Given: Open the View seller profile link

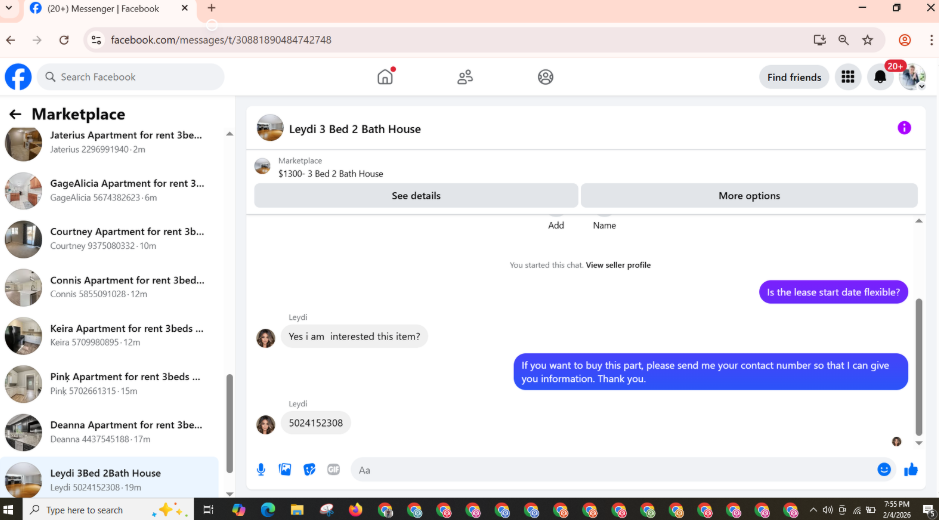Looking at the screenshot, I should pos(618,265).
